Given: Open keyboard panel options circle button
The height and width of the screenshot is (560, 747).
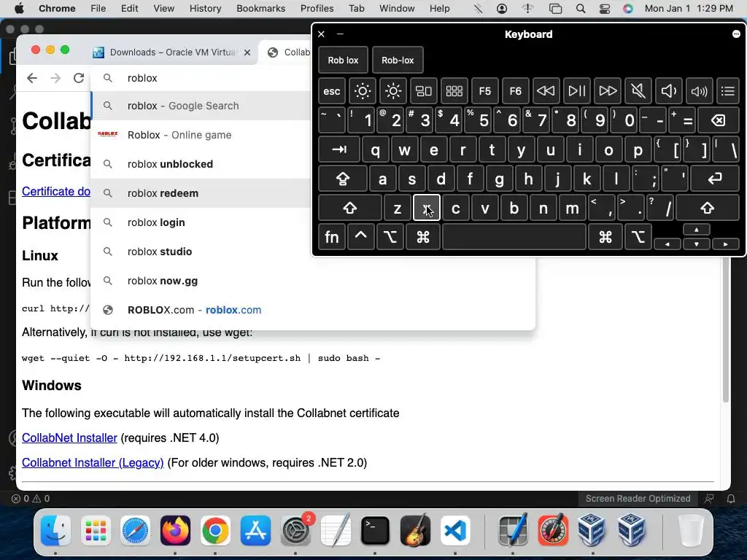Looking at the screenshot, I should tap(736, 34).
